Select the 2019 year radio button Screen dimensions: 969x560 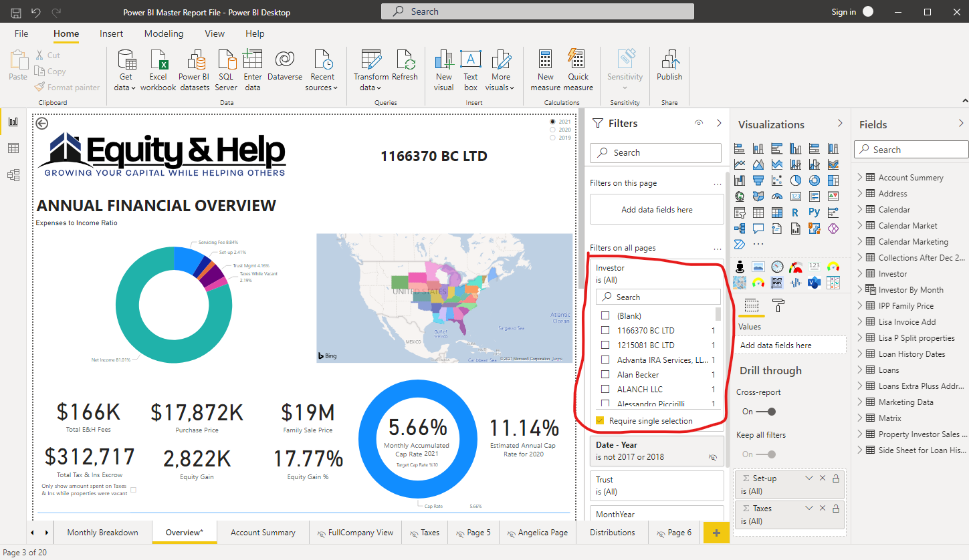coord(552,138)
